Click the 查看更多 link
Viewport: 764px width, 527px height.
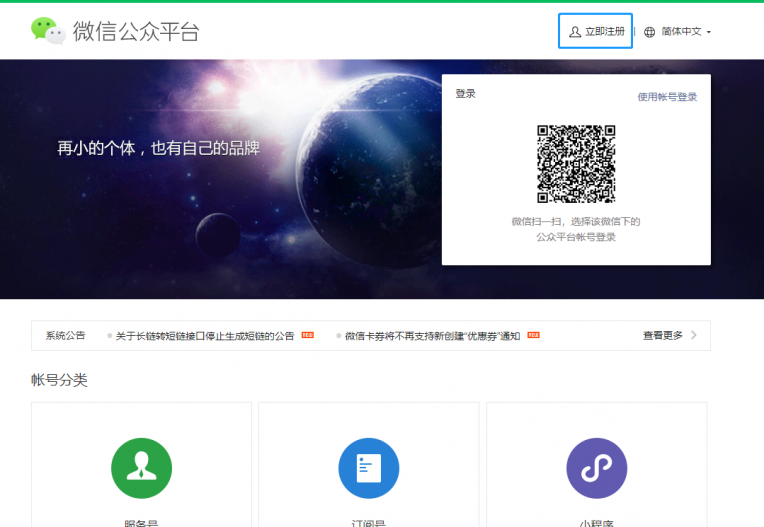coord(663,335)
